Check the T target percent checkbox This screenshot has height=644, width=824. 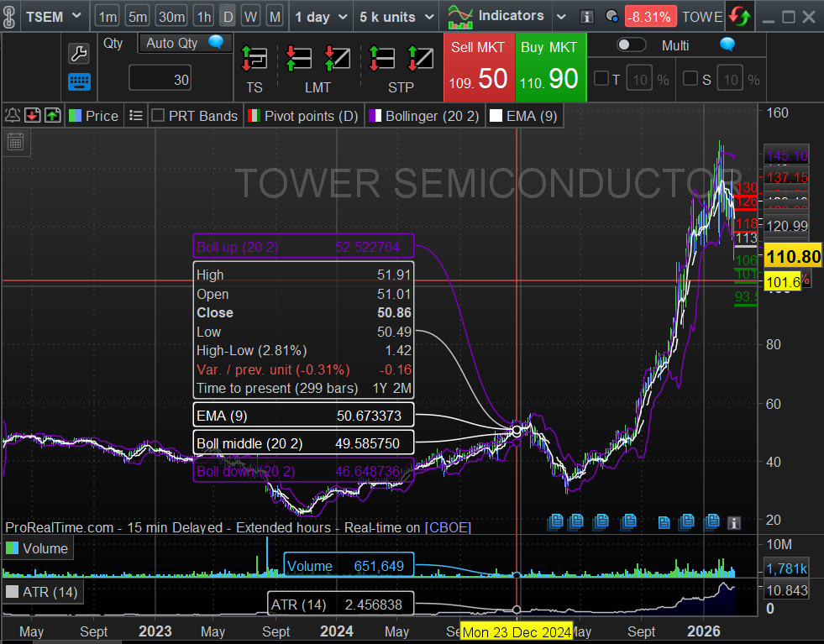(x=601, y=79)
